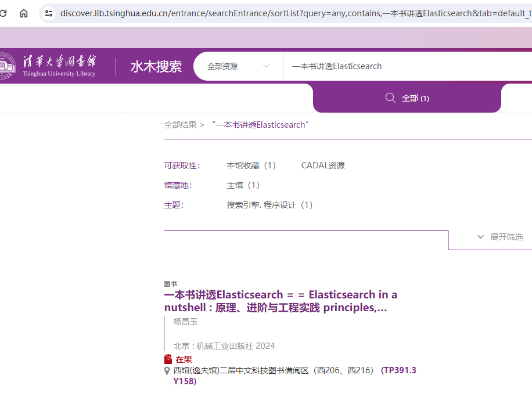Viewport: 532px width, 393px height.
Task: Filter subject 搜索引擎. 程序设计 (1)
Action: [x=269, y=205]
